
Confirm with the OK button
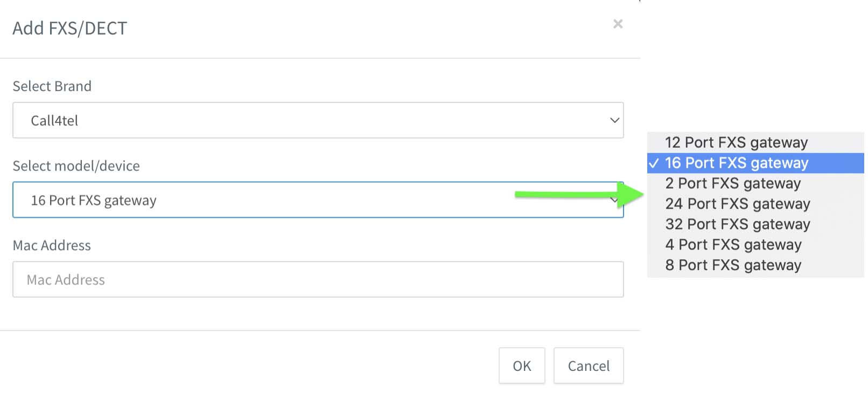(522, 366)
